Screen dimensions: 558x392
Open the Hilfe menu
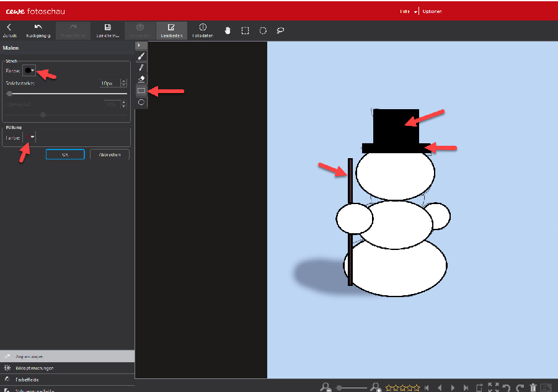tap(408, 11)
